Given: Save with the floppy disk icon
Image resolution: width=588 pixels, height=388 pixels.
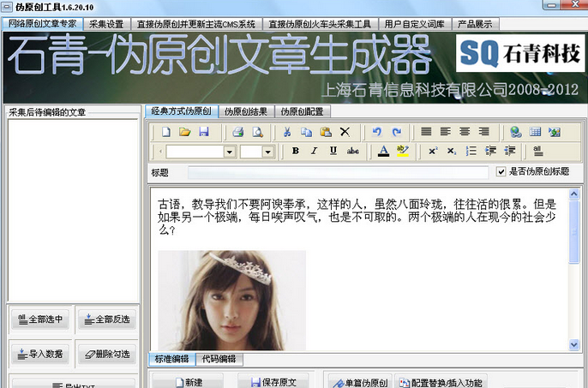Looking at the screenshot, I should 204,132.
